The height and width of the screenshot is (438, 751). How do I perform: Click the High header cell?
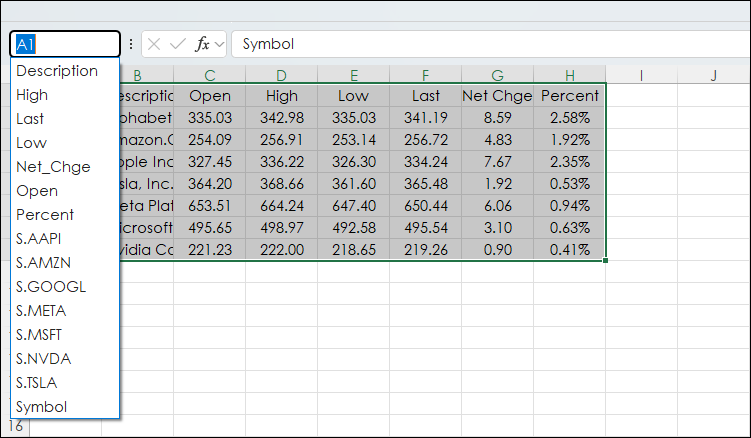pos(282,96)
